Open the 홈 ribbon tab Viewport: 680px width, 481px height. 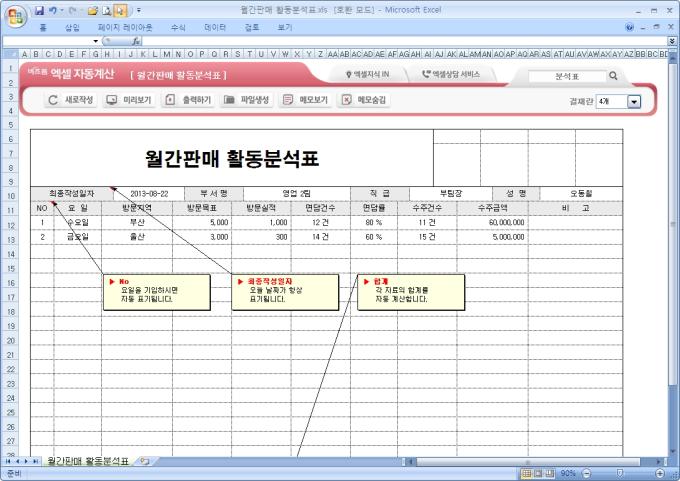[43, 27]
